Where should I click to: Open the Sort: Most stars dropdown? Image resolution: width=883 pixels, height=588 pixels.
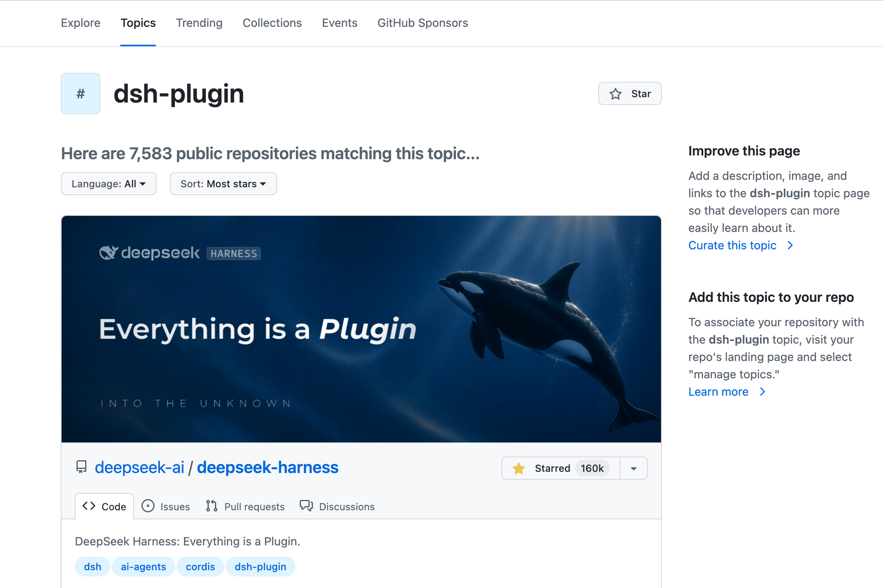(x=223, y=184)
